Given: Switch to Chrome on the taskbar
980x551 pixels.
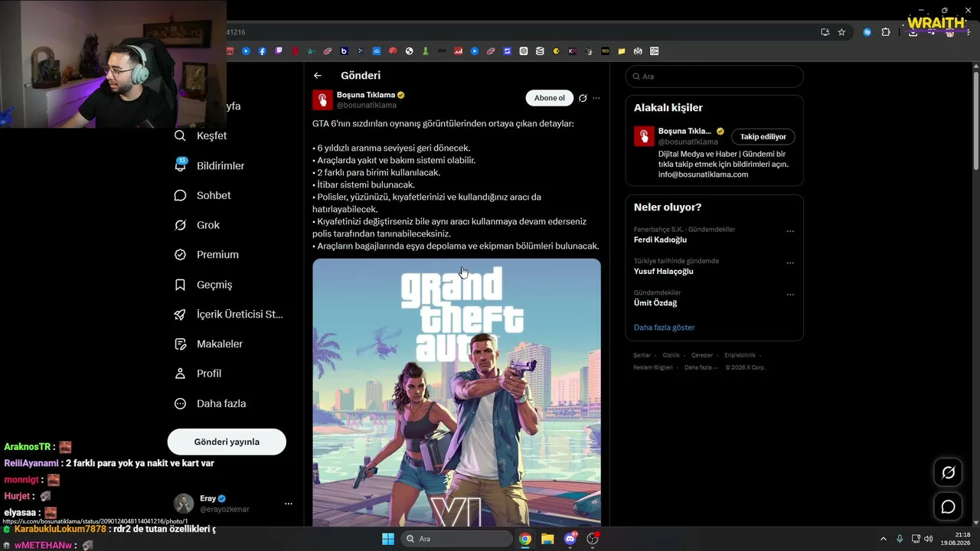Looking at the screenshot, I should (x=525, y=539).
